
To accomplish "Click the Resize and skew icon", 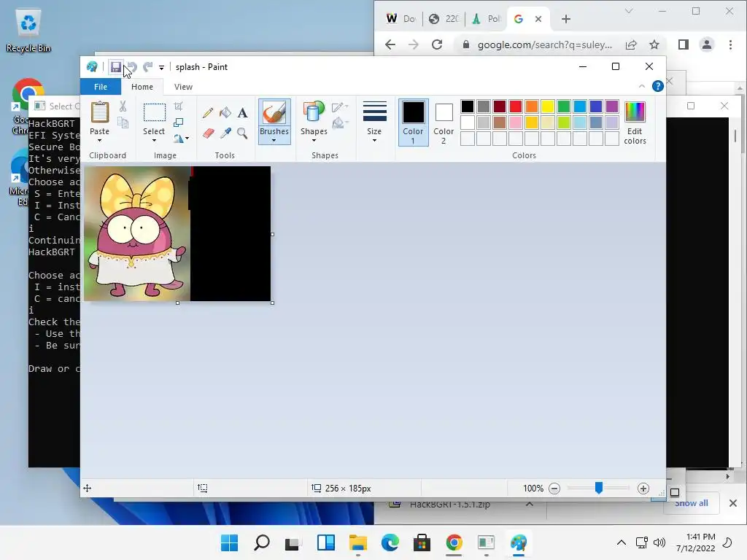I will pyautogui.click(x=178, y=122).
